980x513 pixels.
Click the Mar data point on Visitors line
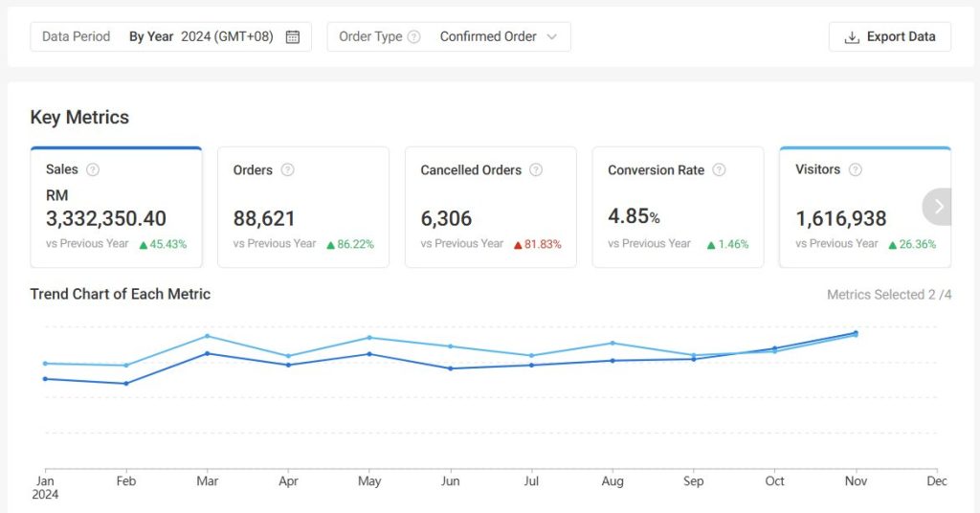[208, 336]
